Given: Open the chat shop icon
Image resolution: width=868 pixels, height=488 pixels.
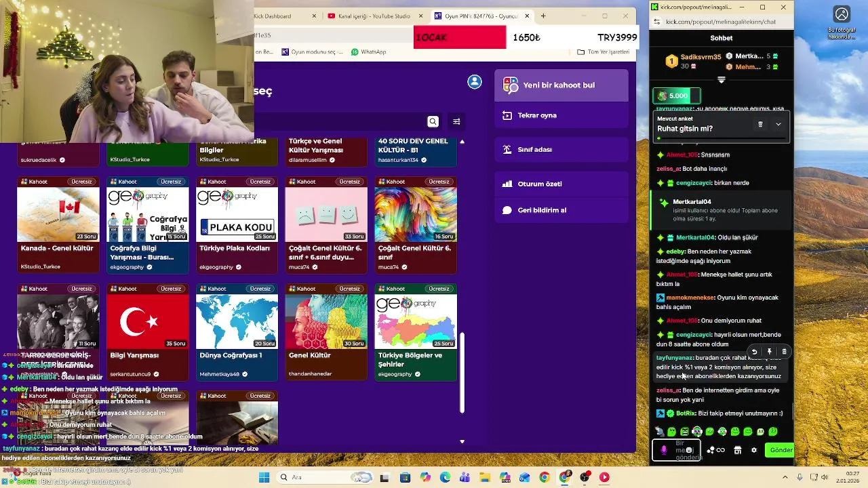Looking at the screenshot, I should (738, 450).
